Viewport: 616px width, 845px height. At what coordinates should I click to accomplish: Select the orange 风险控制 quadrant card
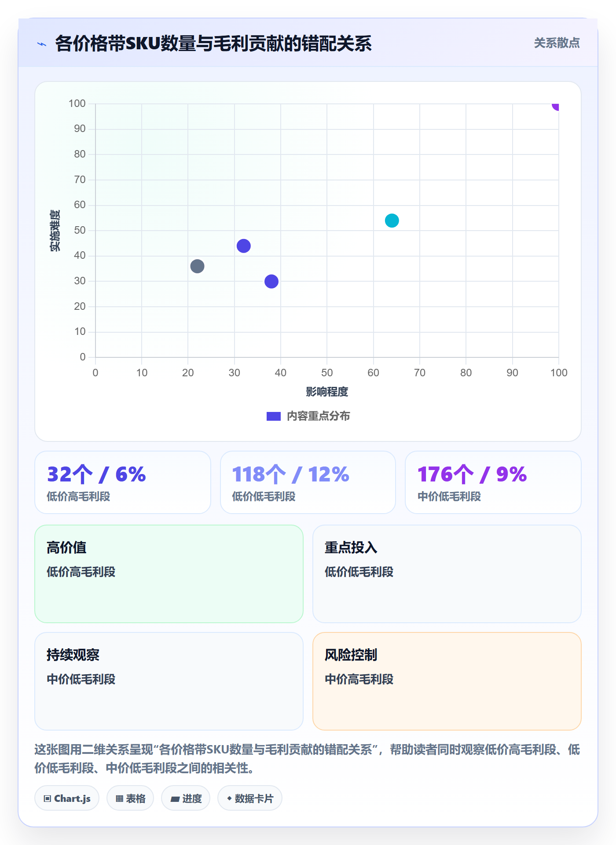tap(447, 681)
